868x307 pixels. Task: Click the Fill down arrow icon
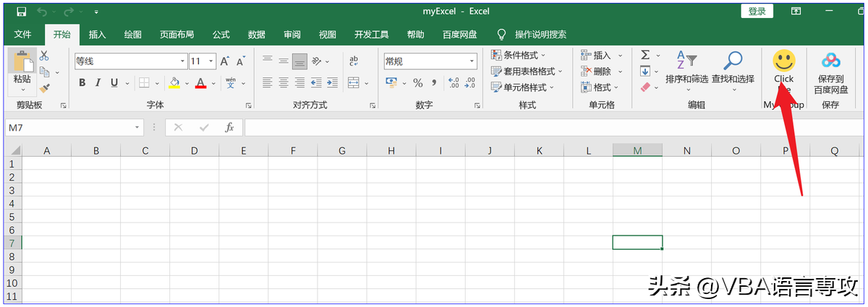645,71
